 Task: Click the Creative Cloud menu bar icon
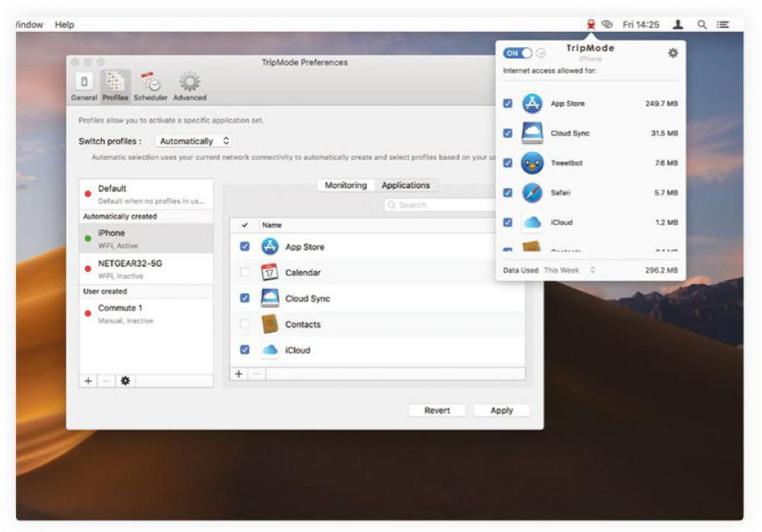(607, 24)
